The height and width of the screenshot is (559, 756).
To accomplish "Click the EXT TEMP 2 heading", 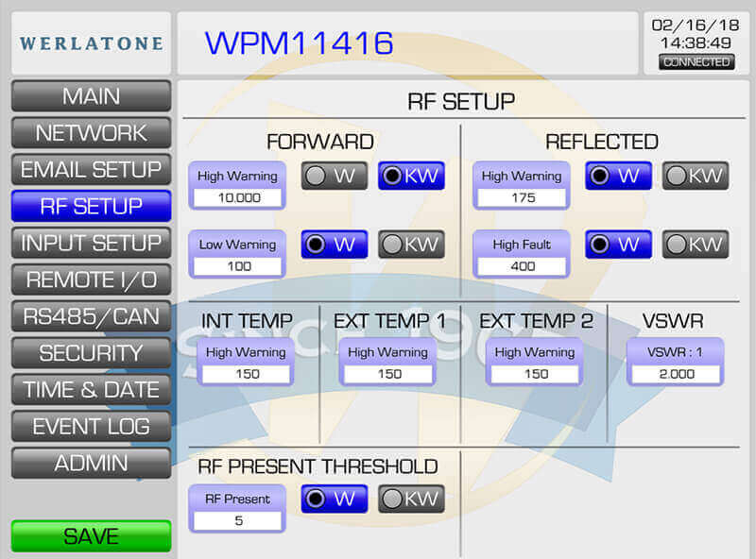I will (536, 321).
